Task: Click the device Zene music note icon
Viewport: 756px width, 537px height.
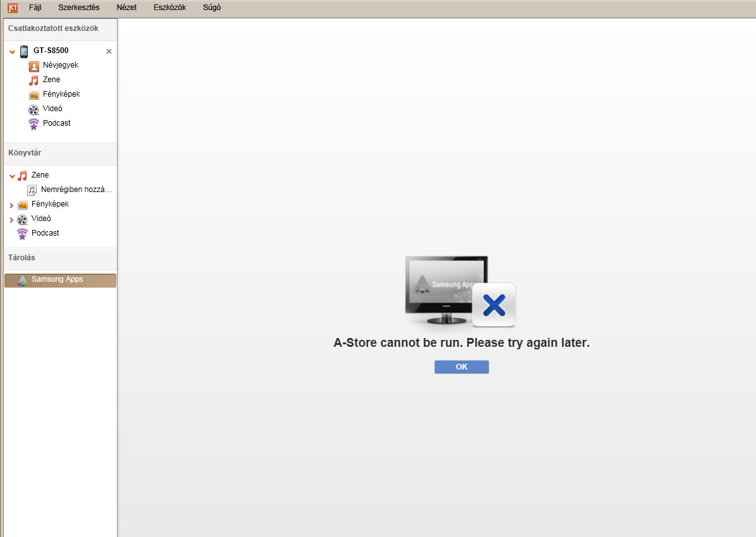Action: tap(34, 80)
